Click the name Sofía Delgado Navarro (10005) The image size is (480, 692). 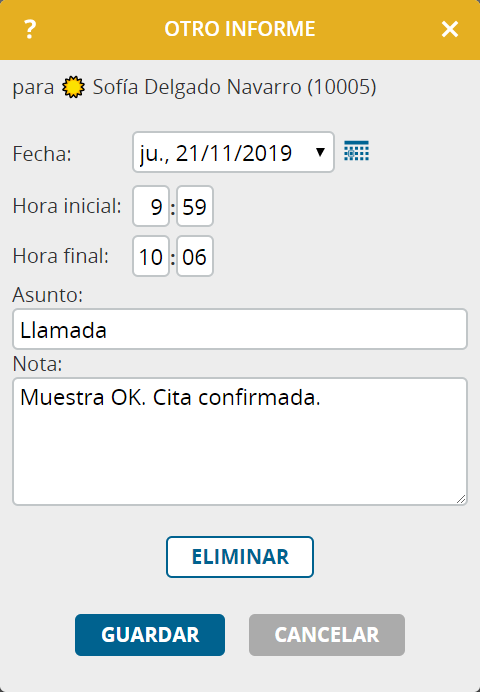coord(234,87)
